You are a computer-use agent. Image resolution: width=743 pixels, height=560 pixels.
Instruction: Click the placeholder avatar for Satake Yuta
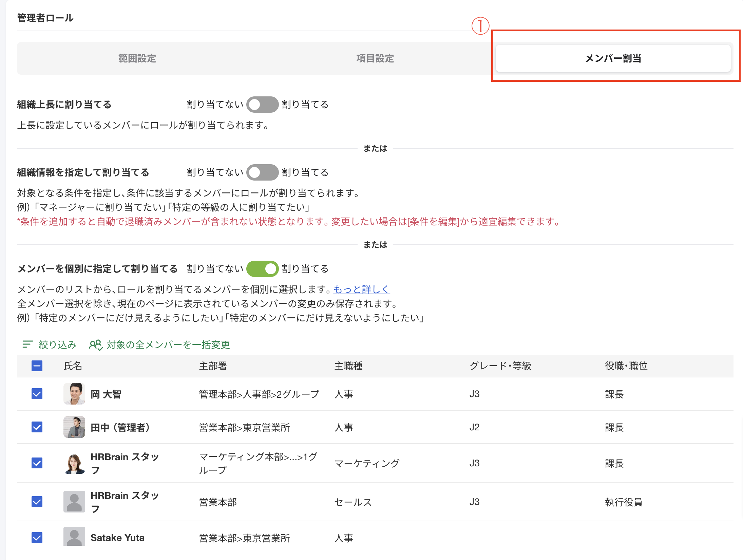pos(74,537)
